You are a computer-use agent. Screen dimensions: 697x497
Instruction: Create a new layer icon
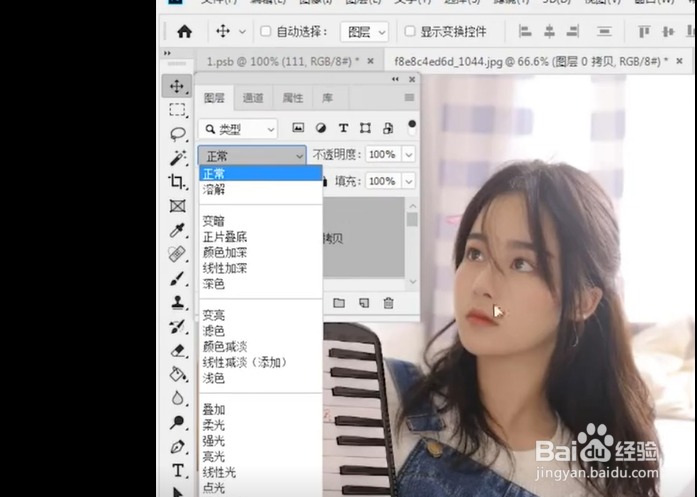364,303
